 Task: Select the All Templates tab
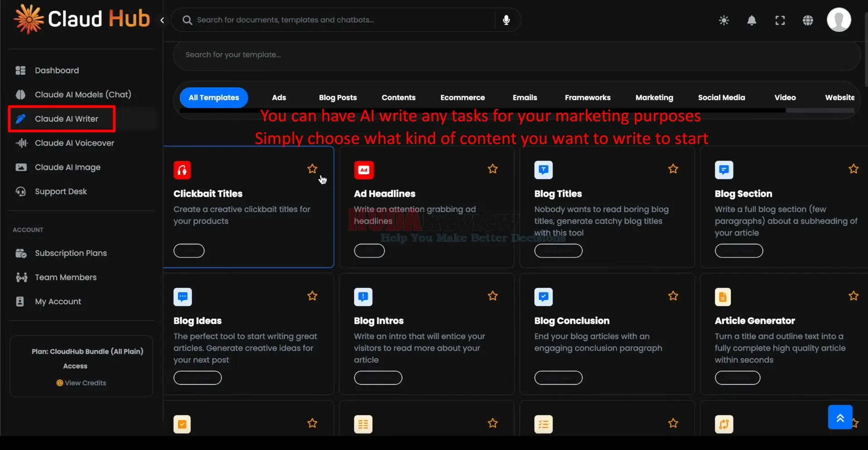point(214,97)
